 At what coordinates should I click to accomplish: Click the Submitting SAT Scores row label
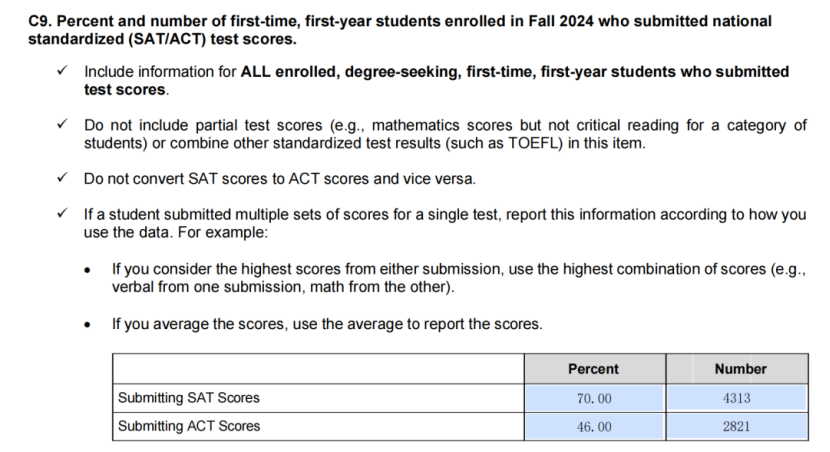point(189,398)
